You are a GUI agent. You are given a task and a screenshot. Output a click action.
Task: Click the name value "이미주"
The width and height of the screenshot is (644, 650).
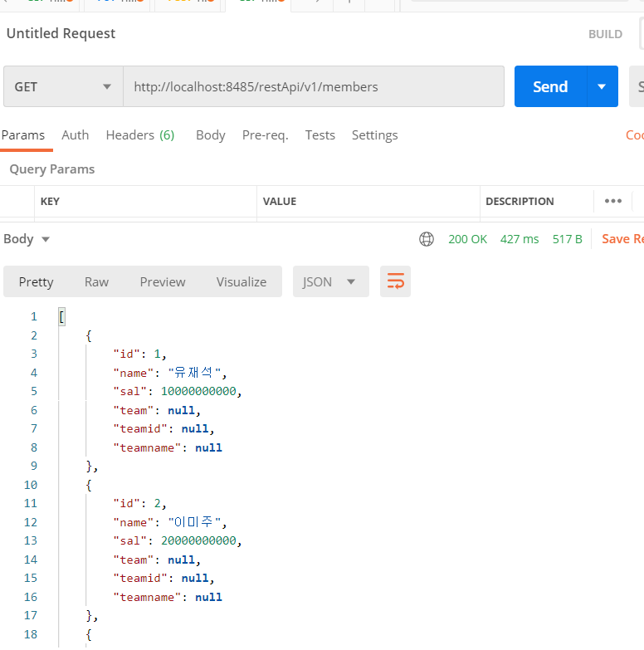click(x=195, y=522)
